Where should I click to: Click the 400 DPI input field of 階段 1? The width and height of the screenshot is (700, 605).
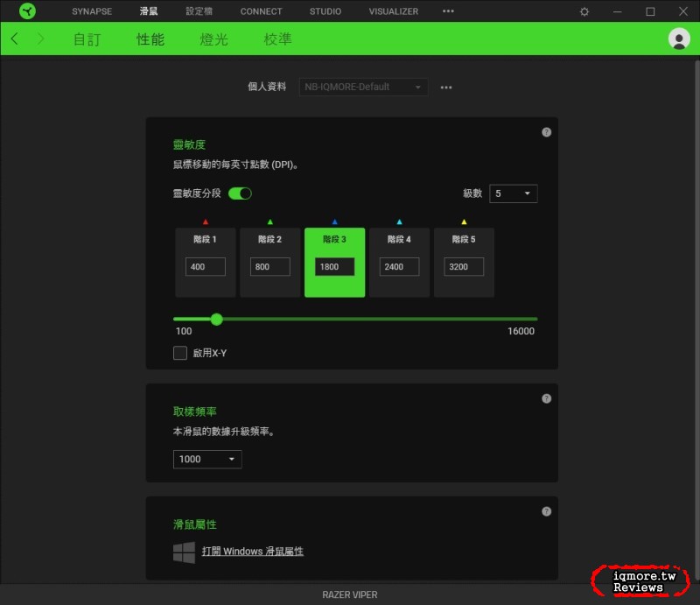tap(205, 266)
